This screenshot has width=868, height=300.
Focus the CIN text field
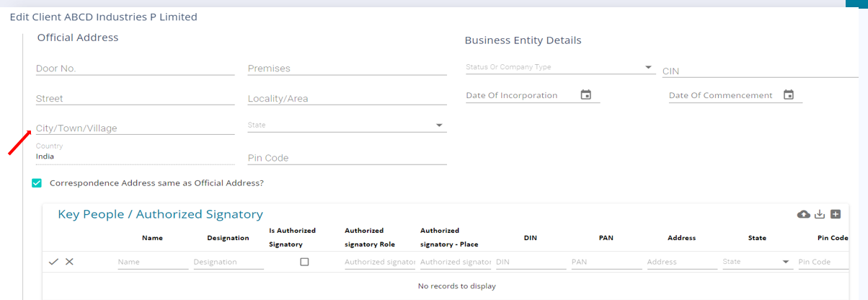pyautogui.click(x=759, y=71)
